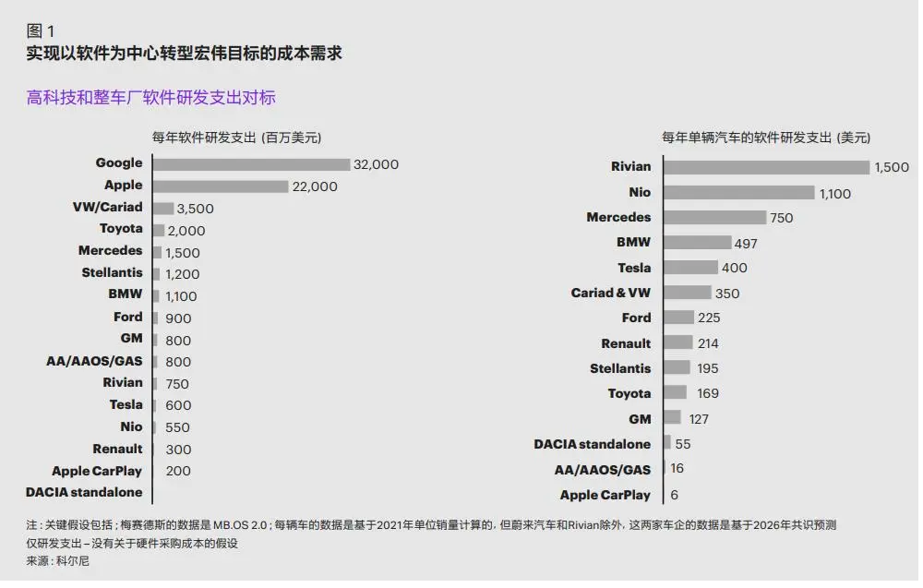
Task: Click the value 55 beside DACIA standalone
Action: [683, 444]
